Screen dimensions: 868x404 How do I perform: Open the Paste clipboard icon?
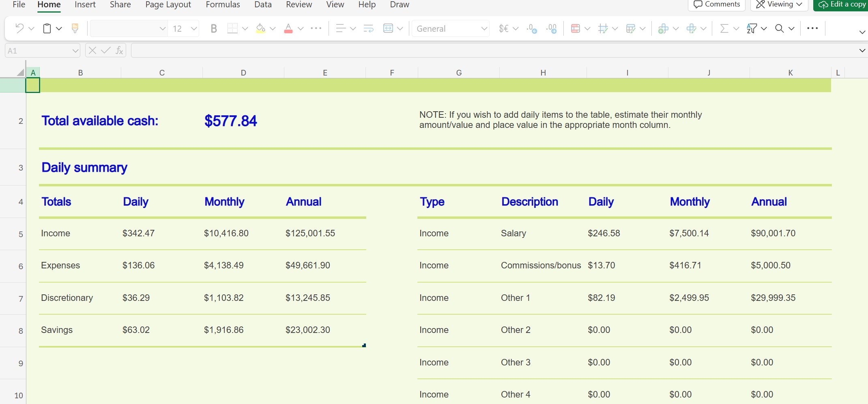click(47, 28)
